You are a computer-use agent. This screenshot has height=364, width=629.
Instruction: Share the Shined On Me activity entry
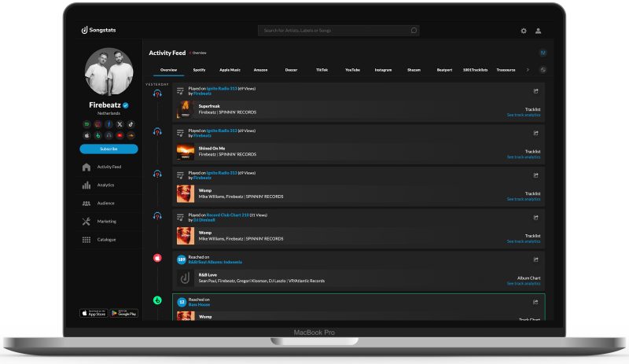(535, 133)
